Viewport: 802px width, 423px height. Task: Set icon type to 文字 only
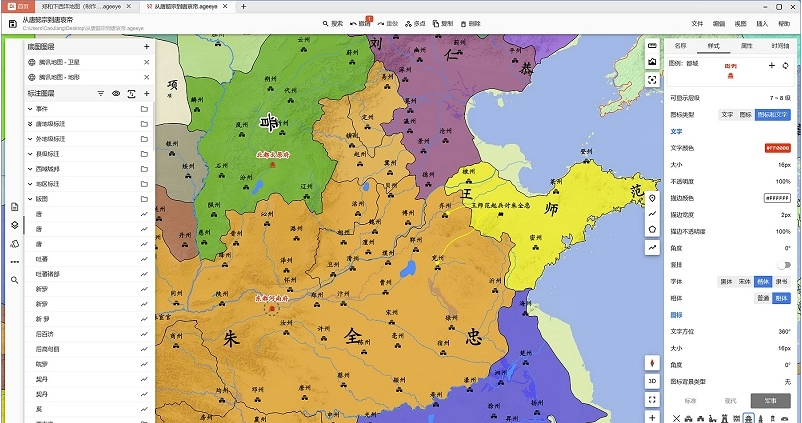click(727, 115)
